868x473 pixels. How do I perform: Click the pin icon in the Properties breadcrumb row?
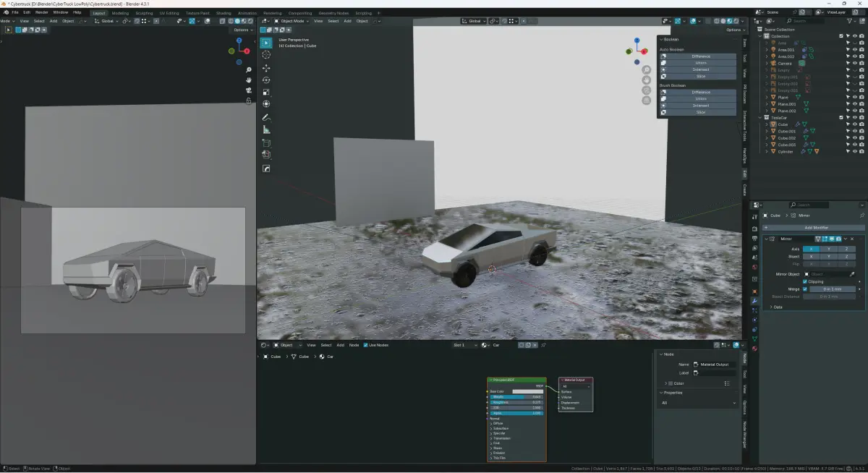pyautogui.click(x=861, y=216)
